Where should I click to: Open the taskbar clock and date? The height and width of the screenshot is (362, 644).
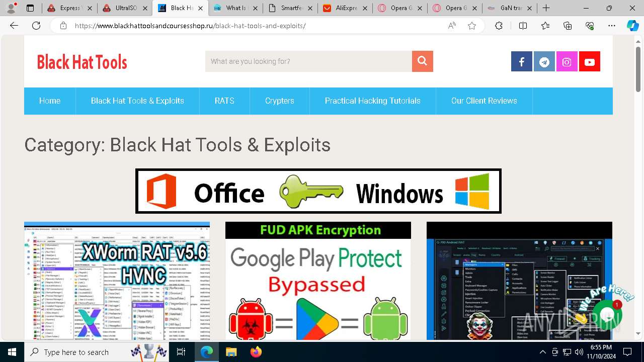pyautogui.click(x=601, y=352)
